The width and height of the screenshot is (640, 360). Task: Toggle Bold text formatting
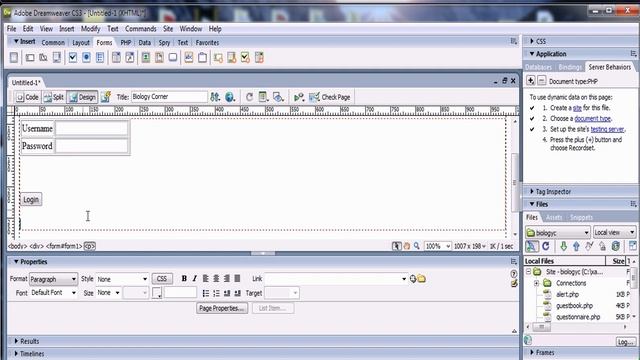point(184,279)
